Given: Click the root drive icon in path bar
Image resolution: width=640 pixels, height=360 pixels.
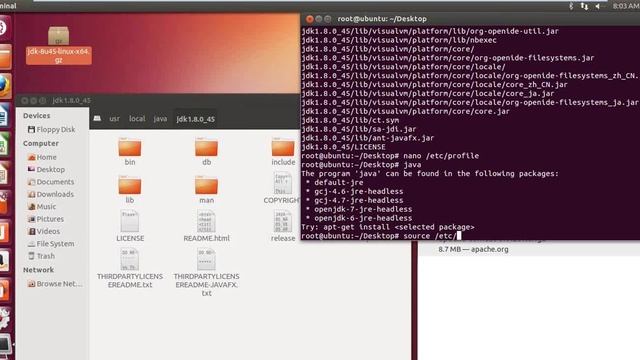Looking at the screenshot, I should [x=97, y=118].
